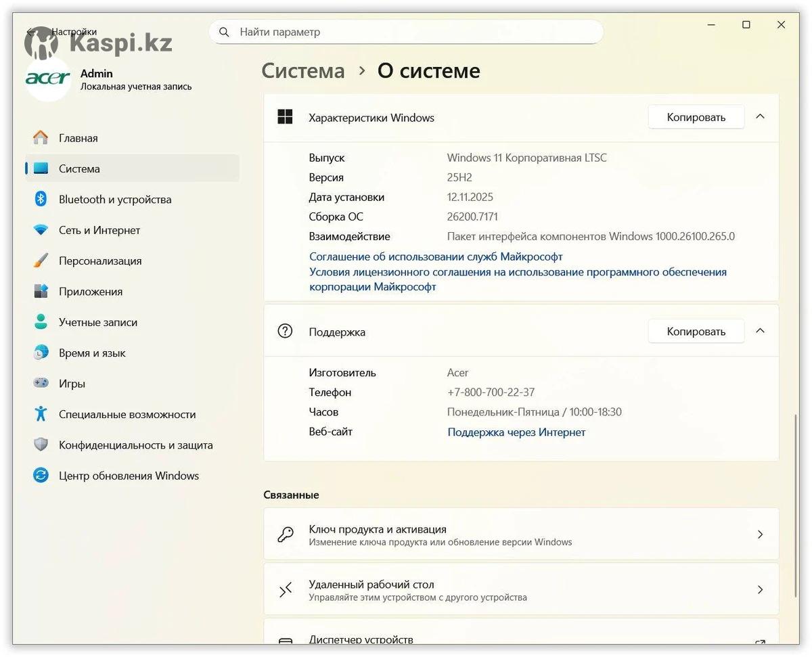Viewport: 812px width, 657px height.
Task: Click the gamepad icon for Игры
Action: coord(41,383)
